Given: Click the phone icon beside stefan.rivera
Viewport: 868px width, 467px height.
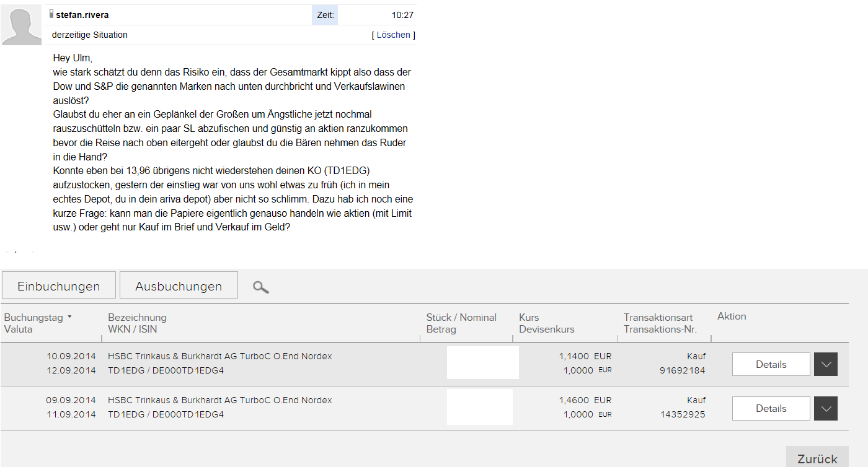Looking at the screenshot, I should pyautogui.click(x=51, y=14).
